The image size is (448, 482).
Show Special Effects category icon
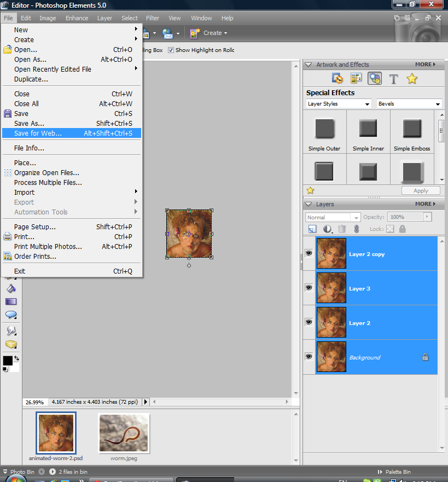[375, 79]
